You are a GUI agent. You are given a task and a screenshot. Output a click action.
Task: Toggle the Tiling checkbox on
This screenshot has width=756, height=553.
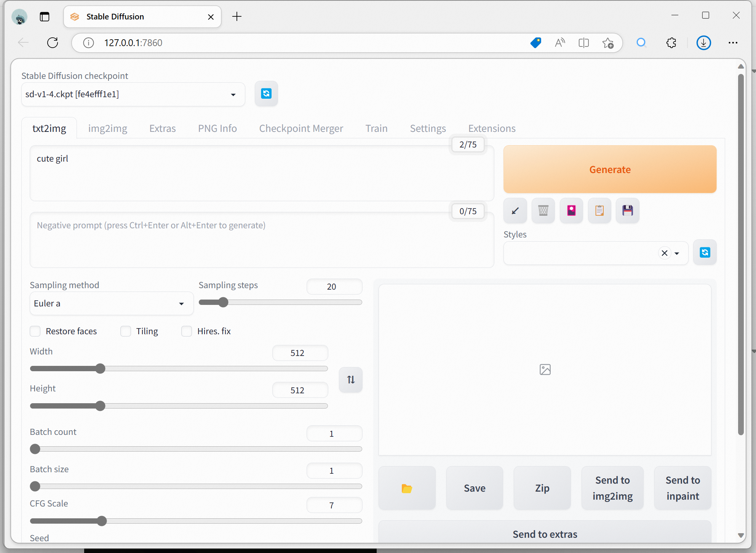126,331
